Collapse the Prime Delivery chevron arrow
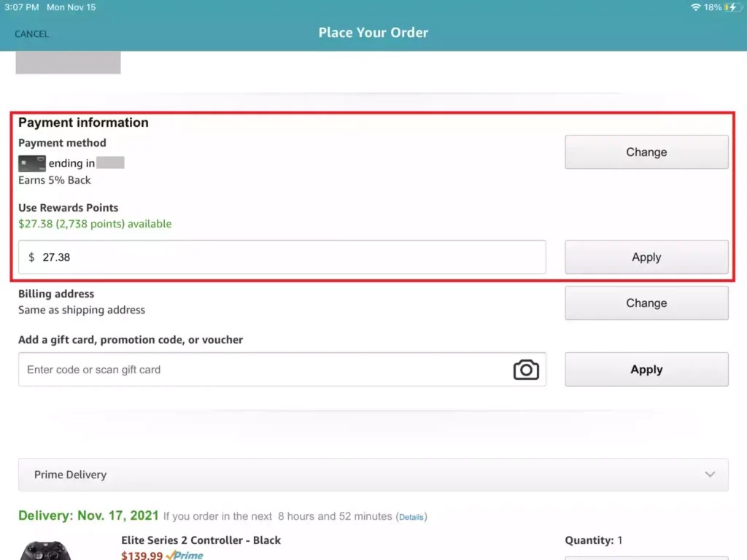 710,474
